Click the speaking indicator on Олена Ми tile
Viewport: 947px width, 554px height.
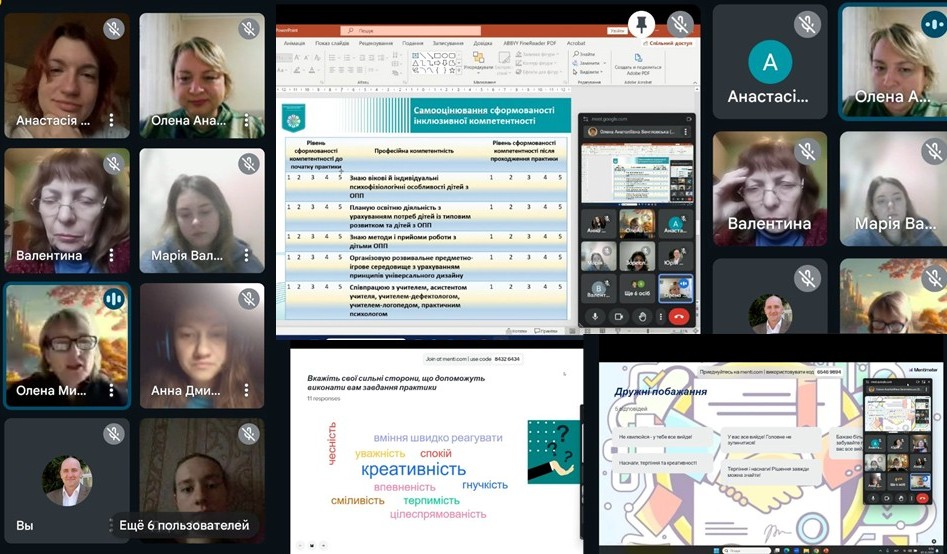[x=114, y=299]
